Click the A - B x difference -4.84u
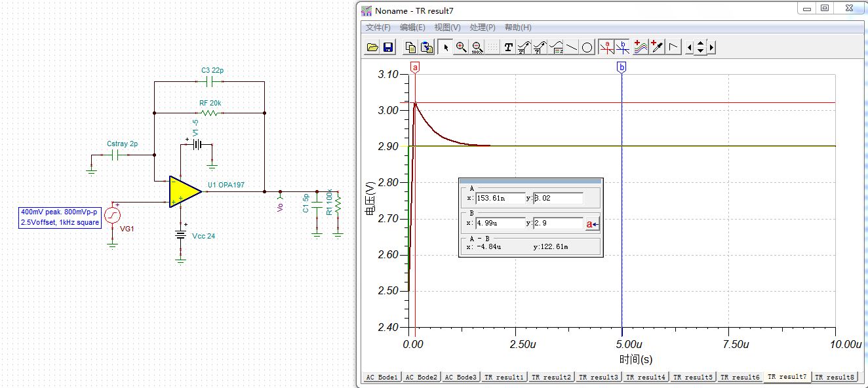 [x=484, y=247]
